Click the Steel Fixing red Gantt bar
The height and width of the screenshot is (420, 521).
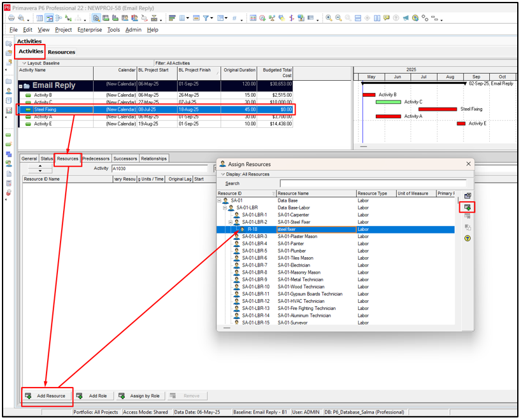point(438,109)
